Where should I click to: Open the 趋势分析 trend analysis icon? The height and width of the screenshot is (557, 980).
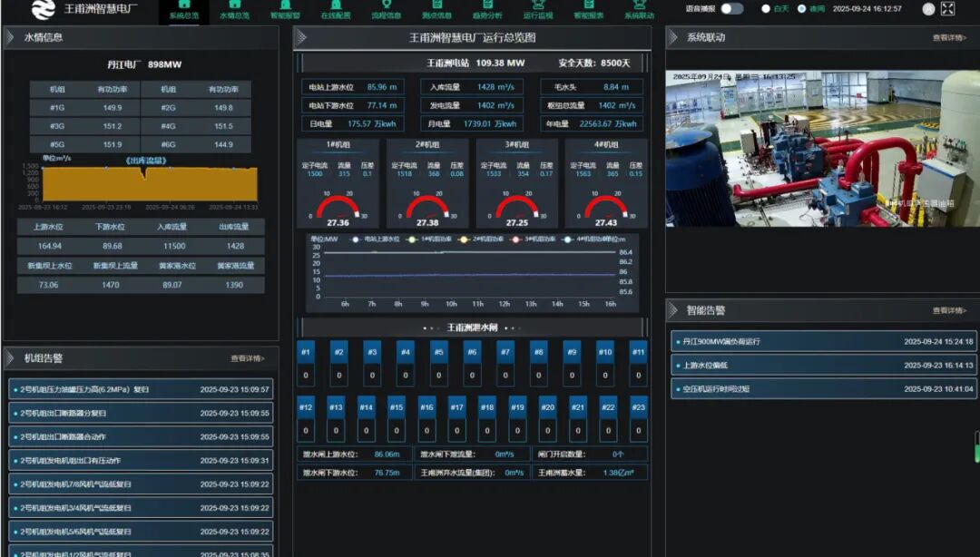click(487, 5)
